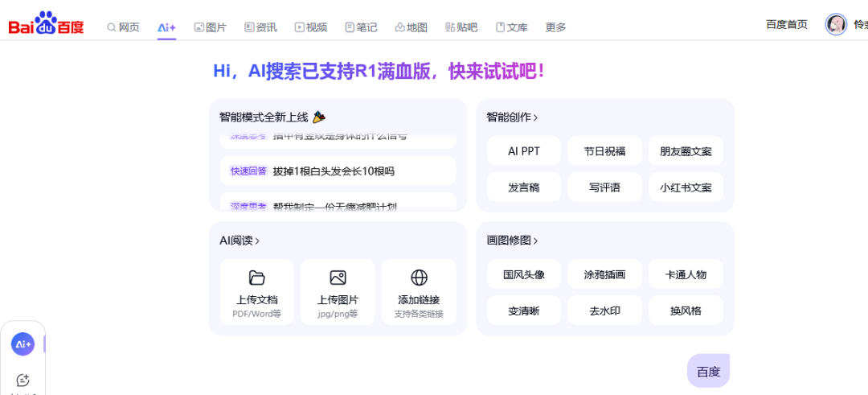Click the 添加链接 globe icon

(419, 277)
